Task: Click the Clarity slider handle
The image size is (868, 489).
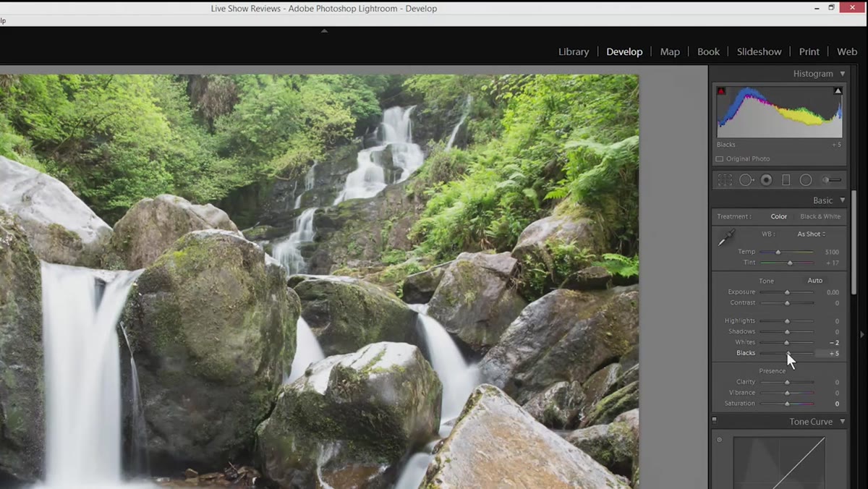Action: click(787, 383)
